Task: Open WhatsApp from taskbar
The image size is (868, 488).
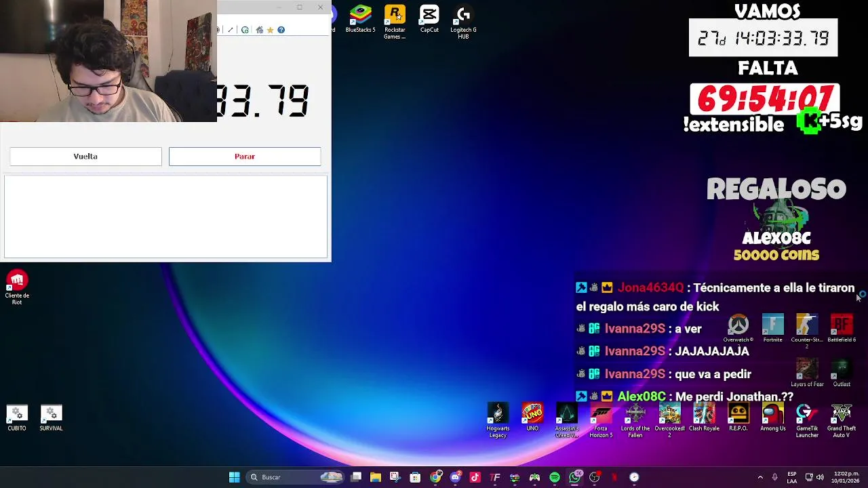Action: pyautogui.click(x=575, y=477)
